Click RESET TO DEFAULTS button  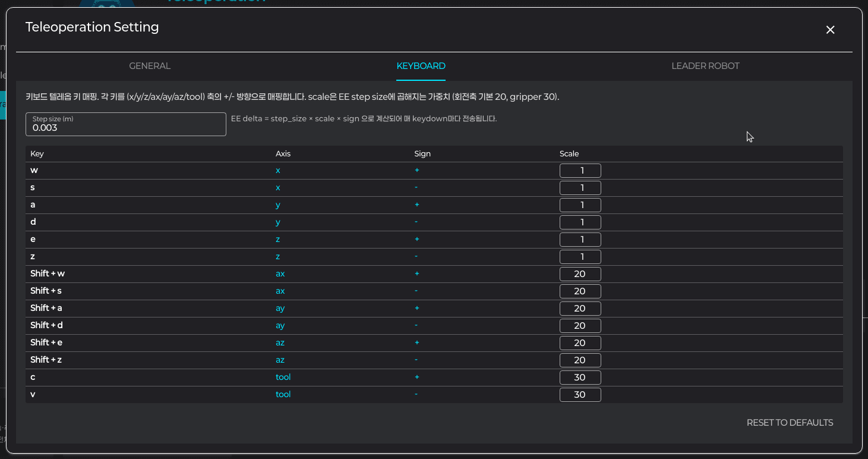790,423
